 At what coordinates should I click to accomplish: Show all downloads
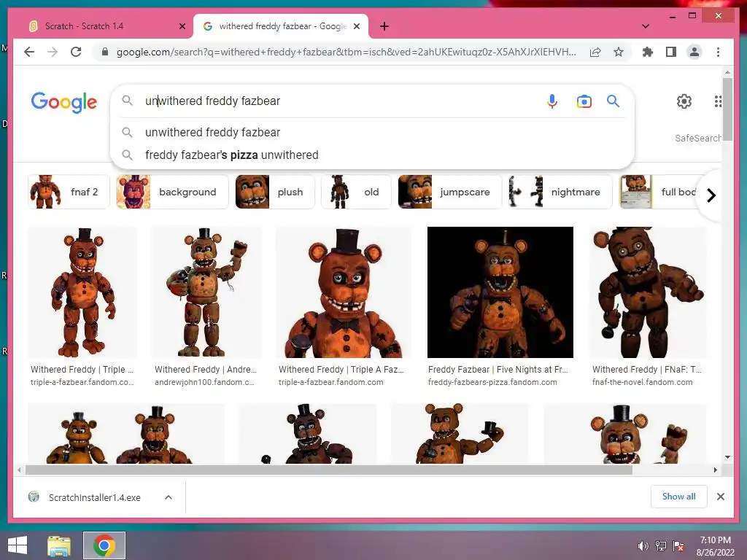[x=679, y=497]
